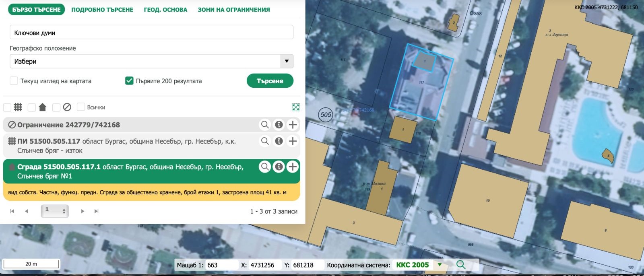644x276 pixels.
Task: Toggle the parcels grid filter checkbox
Action: (x=7, y=107)
